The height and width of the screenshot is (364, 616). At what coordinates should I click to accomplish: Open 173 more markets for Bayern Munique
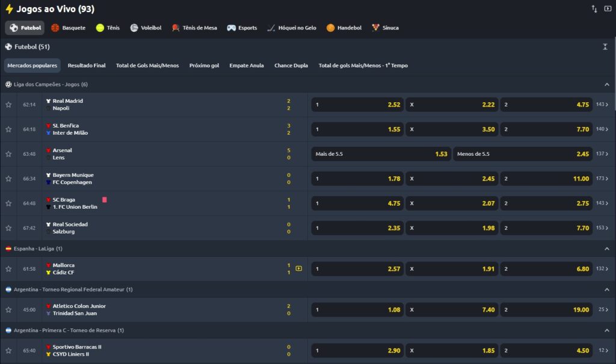pyautogui.click(x=602, y=179)
